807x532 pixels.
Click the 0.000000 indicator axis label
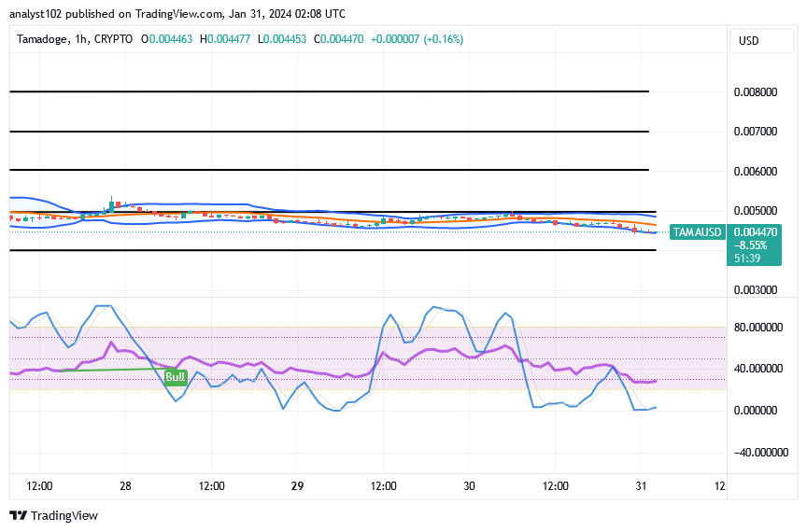coord(756,411)
